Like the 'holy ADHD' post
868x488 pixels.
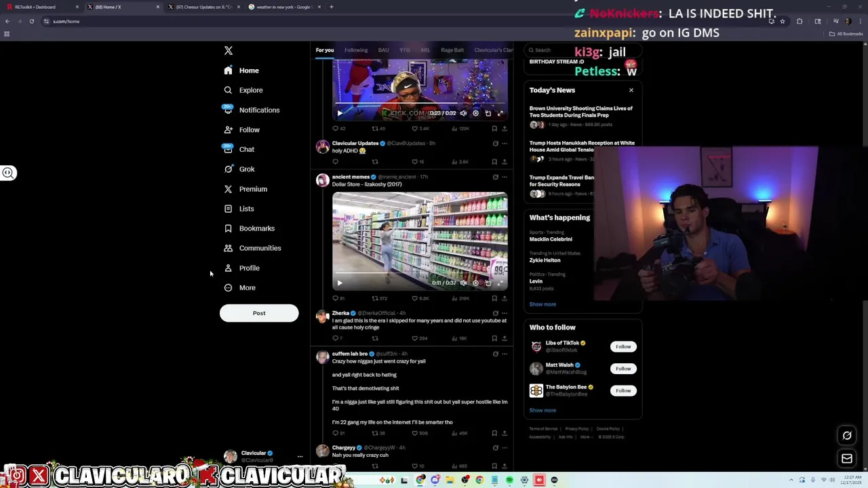point(415,162)
